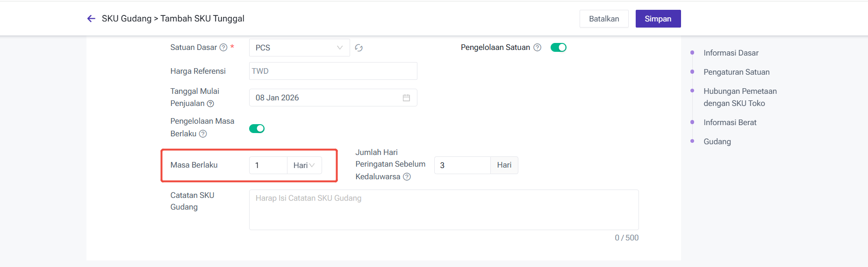Click the back arrow icon

pos(91,19)
